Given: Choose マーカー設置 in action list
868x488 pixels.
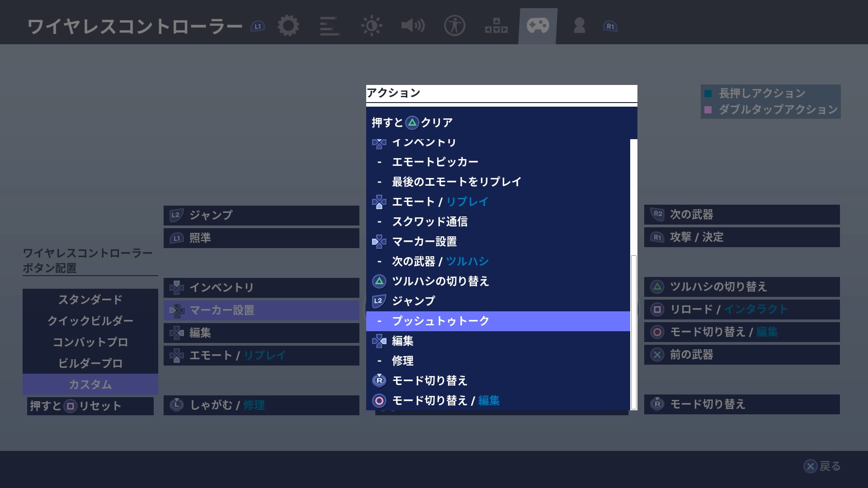Looking at the screenshot, I should tap(498, 241).
